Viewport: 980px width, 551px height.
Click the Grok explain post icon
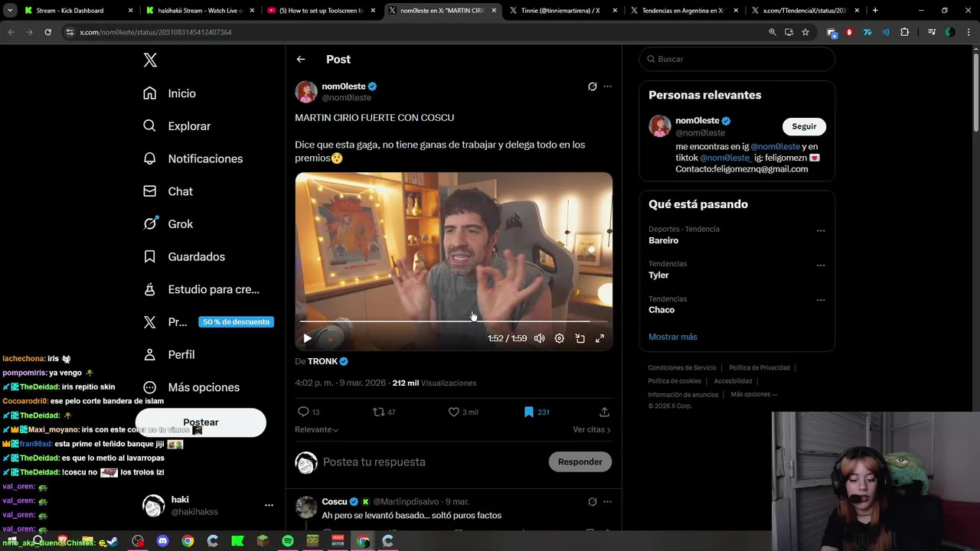(x=592, y=86)
